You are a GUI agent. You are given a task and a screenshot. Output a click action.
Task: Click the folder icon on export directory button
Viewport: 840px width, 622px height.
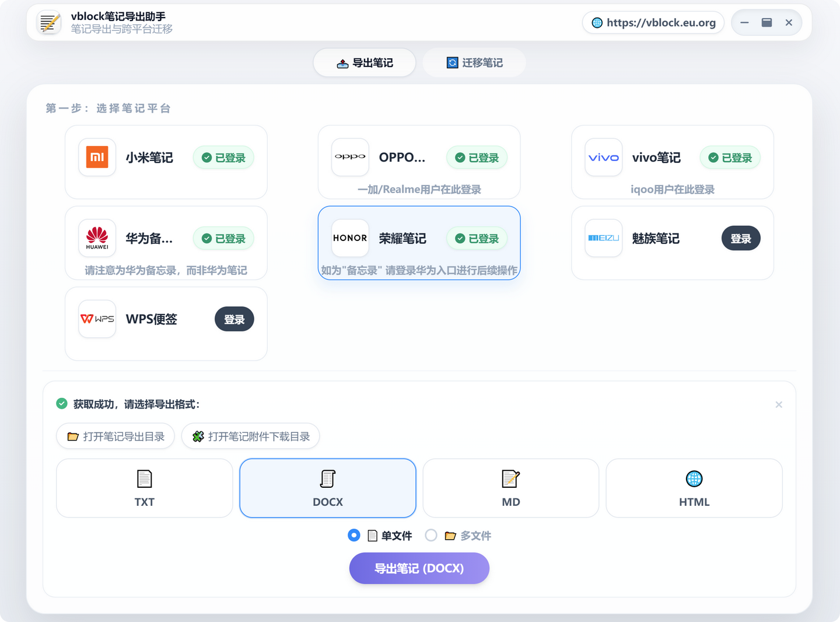click(73, 436)
